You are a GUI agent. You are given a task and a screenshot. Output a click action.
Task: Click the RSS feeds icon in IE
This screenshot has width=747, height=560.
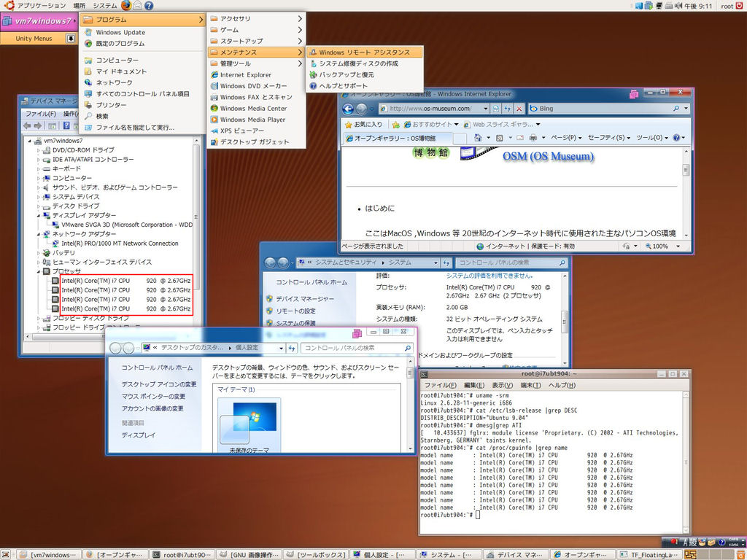499,138
